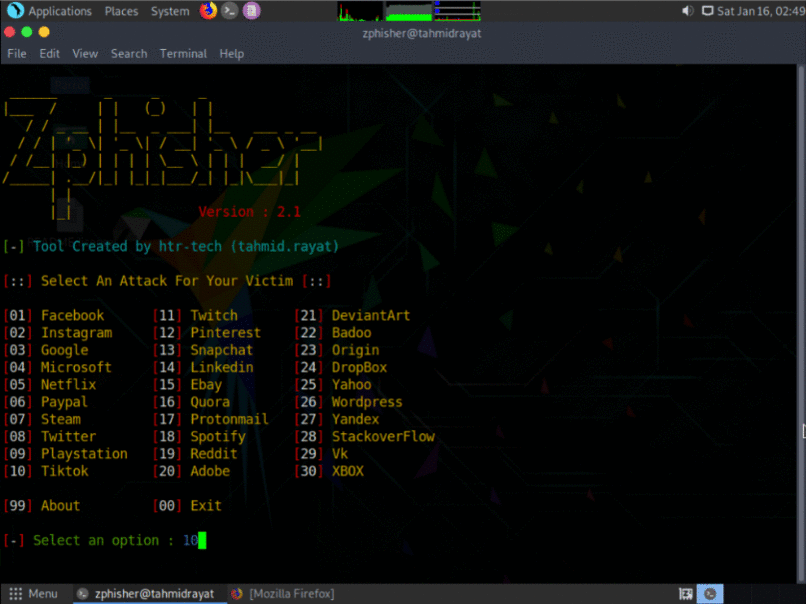806x604 pixels.
Task: Open the terminal launcher in the top panel
Action: (230, 11)
